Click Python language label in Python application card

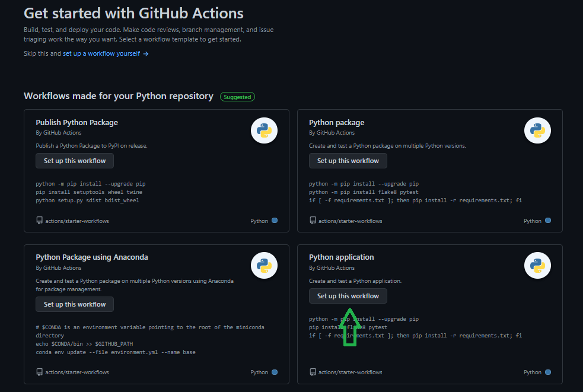(x=533, y=372)
